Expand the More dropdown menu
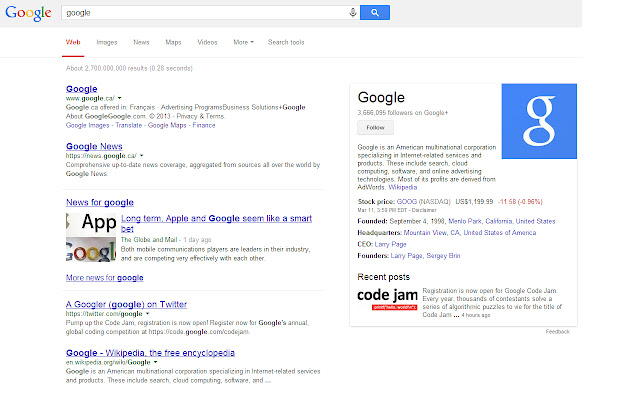This screenshot has width=640, height=400. pyautogui.click(x=243, y=42)
